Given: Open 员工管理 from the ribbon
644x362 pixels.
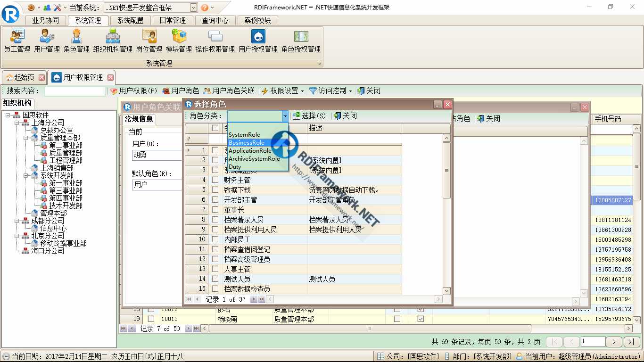Looking at the screenshot, I should (x=17, y=41).
